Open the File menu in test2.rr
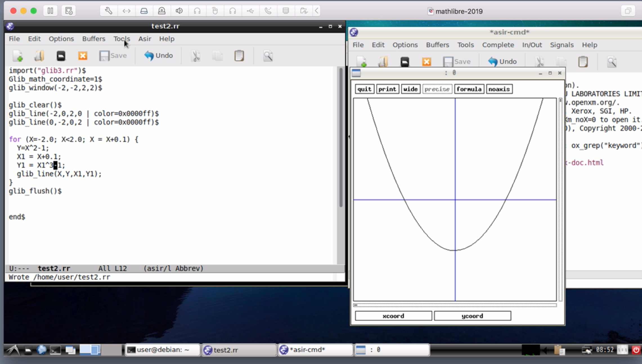The width and height of the screenshot is (642, 364). [x=14, y=39]
